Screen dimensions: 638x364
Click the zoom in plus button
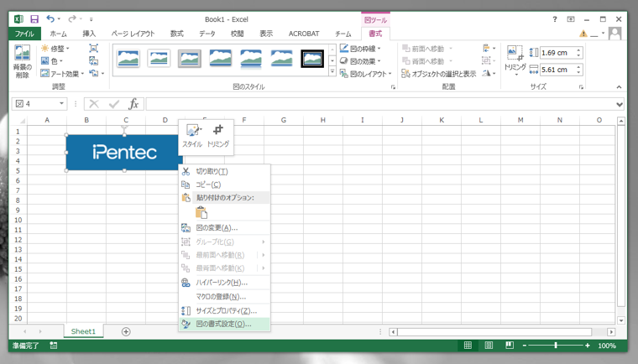pos(587,346)
